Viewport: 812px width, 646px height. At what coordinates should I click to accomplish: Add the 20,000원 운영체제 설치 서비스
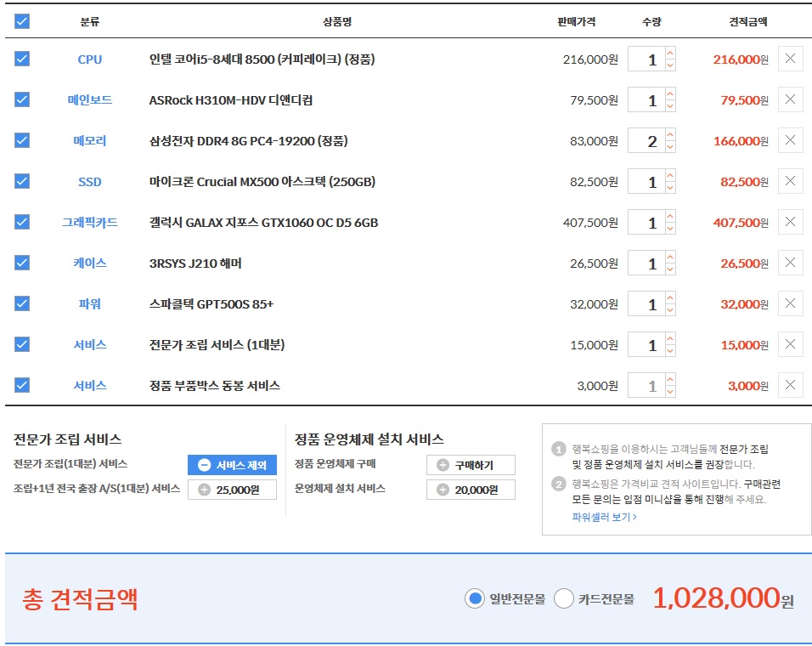coord(471,490)
